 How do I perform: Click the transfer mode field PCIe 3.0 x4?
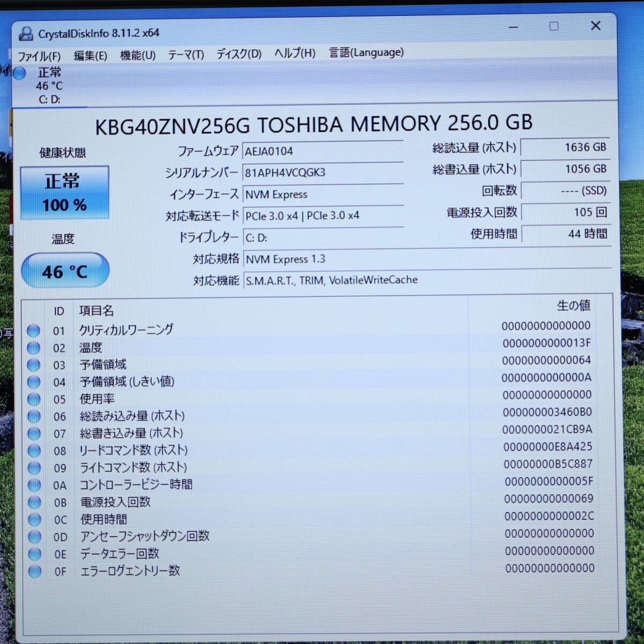(323, 215)
